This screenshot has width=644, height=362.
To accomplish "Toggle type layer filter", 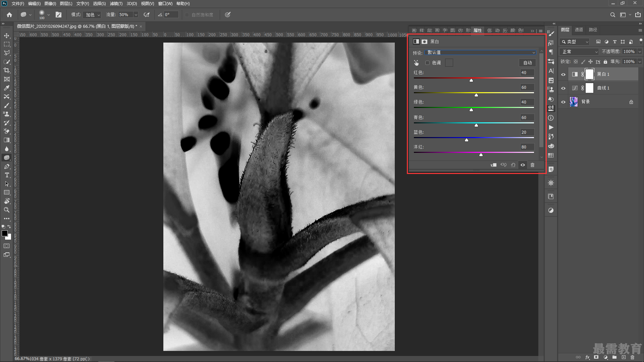I will pos(614,42).
